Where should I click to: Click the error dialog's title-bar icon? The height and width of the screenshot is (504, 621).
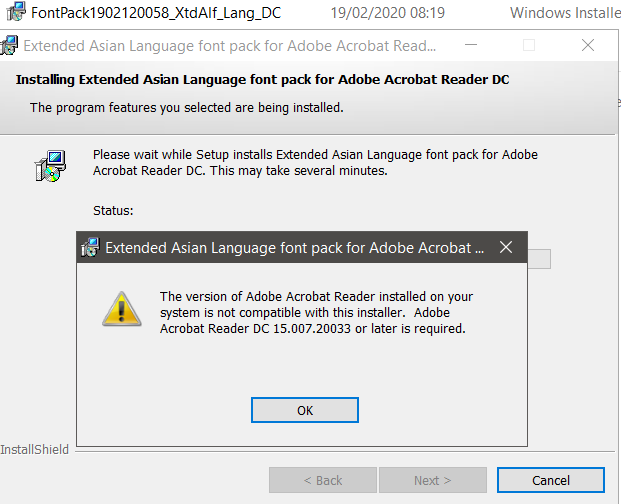tap(90, 247)
